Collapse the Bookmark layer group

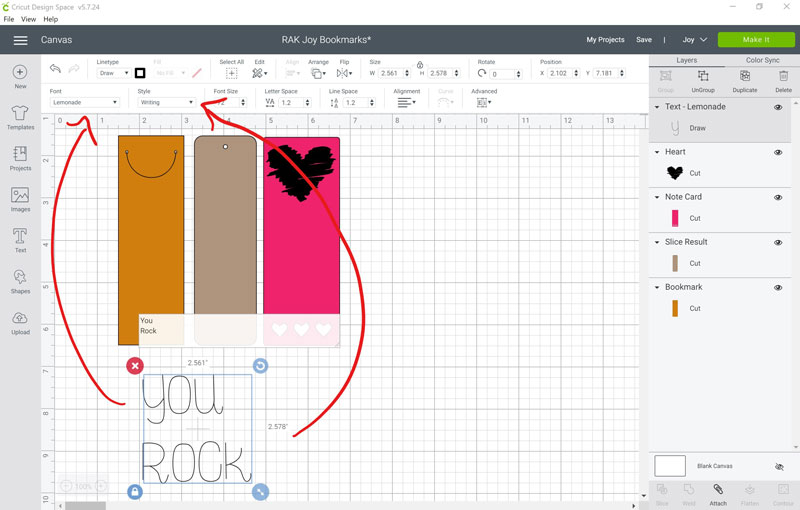click(x=657, y=287)
